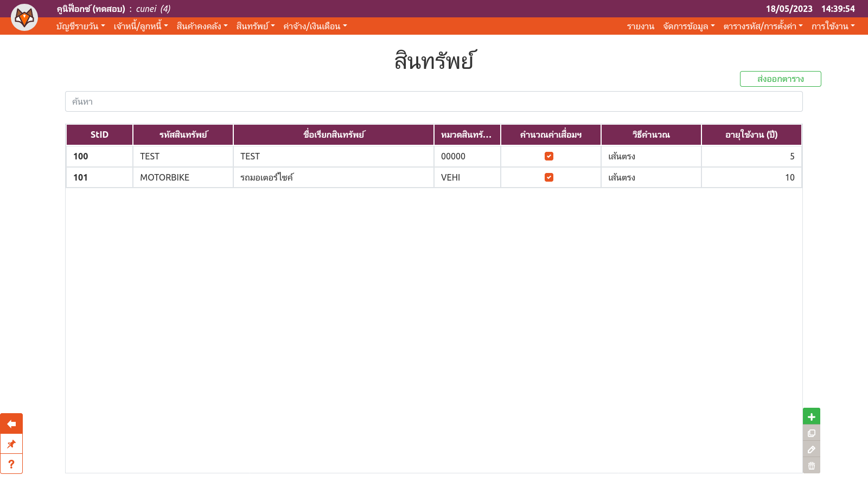The height and width of the screenshot is (488, 868).
Task: Add new asset with green plus icon
Action: (812, 416)
